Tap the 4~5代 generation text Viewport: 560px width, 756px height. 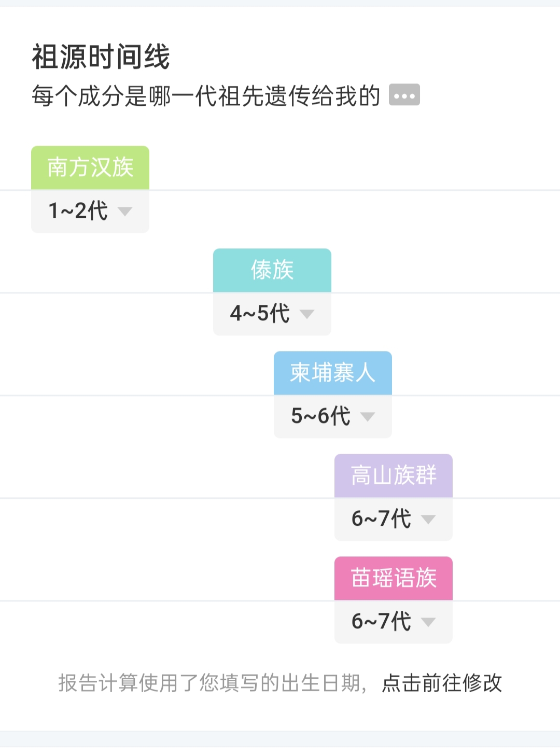(x=260, y=313)
